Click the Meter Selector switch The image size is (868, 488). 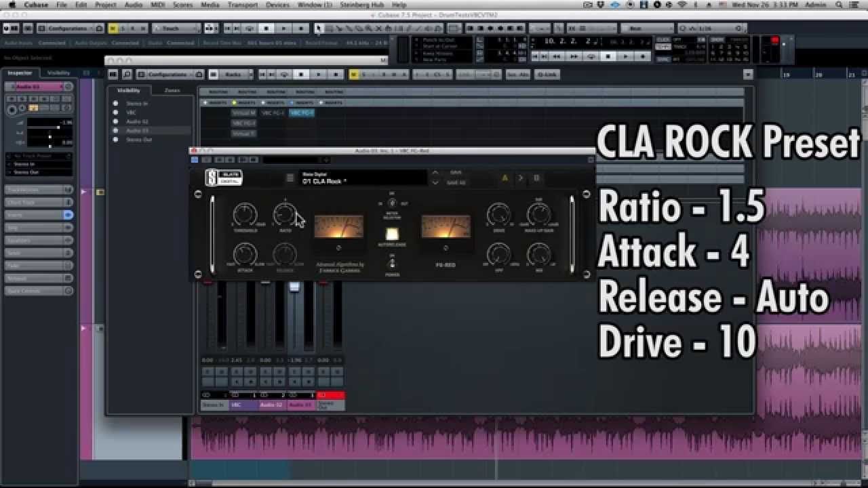click(392, 203)
